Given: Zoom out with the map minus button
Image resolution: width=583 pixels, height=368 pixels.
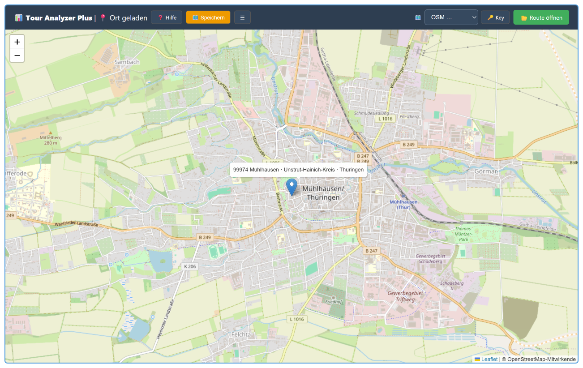Looking at the screenshot, I should click(x=17, y=56).
